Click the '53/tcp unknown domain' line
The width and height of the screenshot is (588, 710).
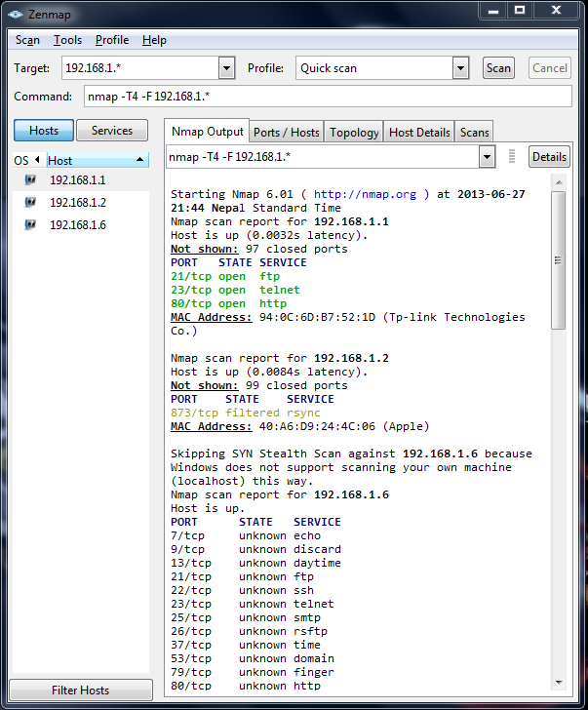click(253, 658)
